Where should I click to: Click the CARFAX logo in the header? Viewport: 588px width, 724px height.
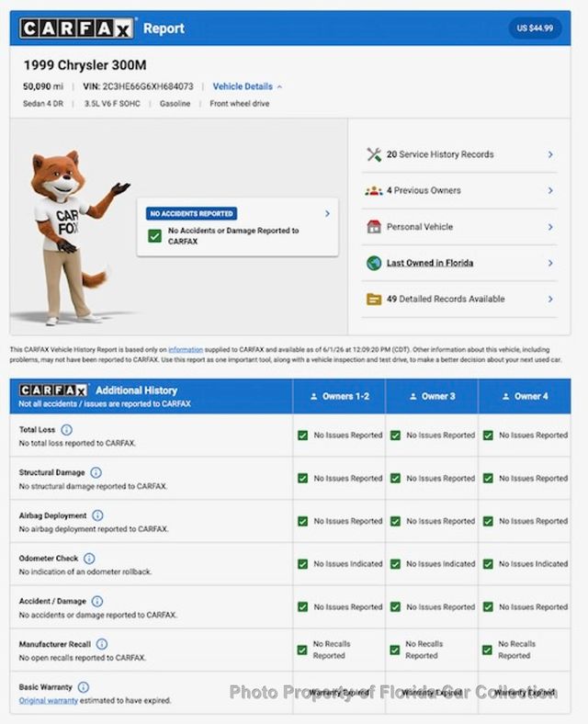point(77,28)
